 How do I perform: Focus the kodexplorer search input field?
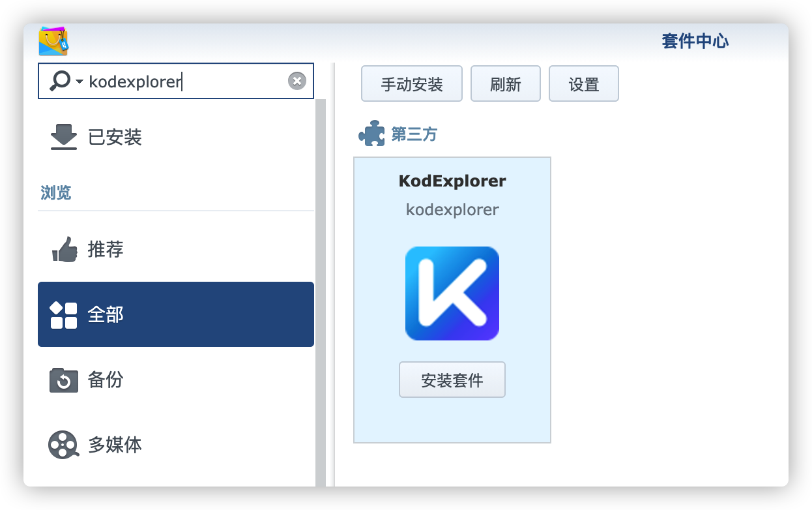176,81
